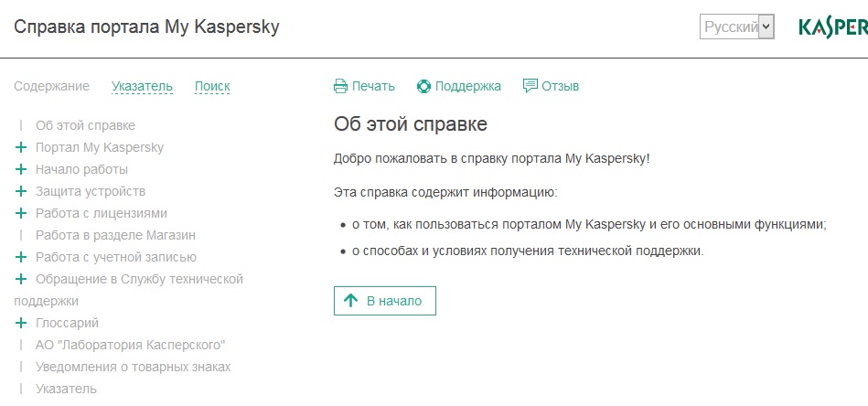This screenshot has height=406, width=868.
Task: Open Работа в разделе Магазин topic
Action: click(x=115, y=235)
